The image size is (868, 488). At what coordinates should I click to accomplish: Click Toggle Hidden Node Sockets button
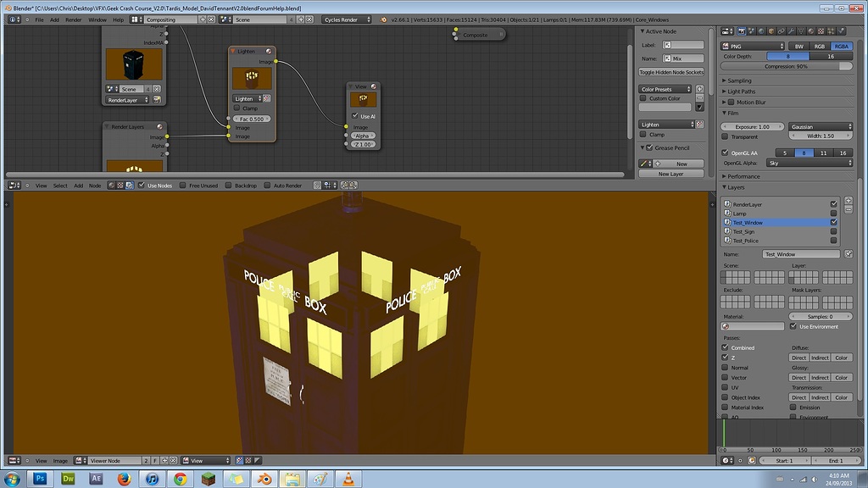671,72
